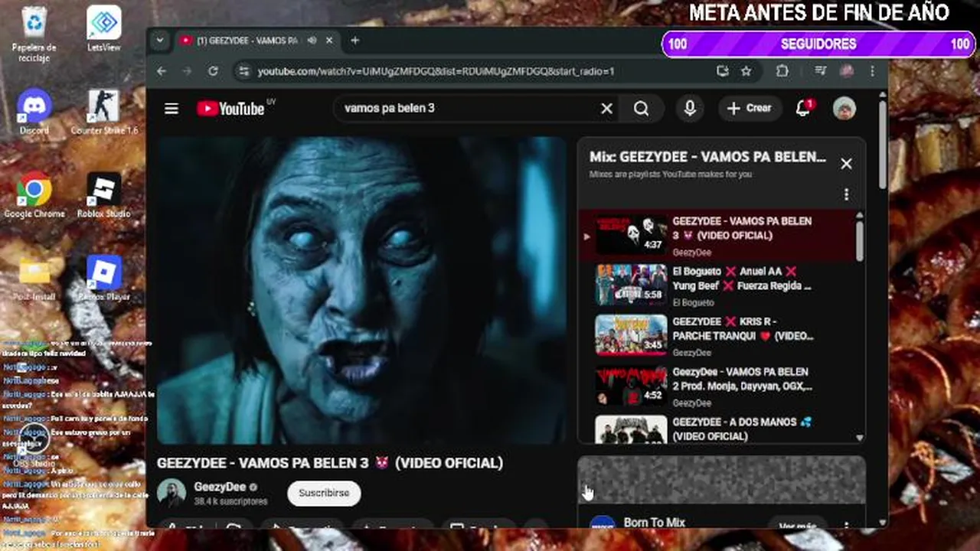This screenshot has width=980, height=551.
Task: Open Post-Install desktop folder
Action: [x=34, y=279]
